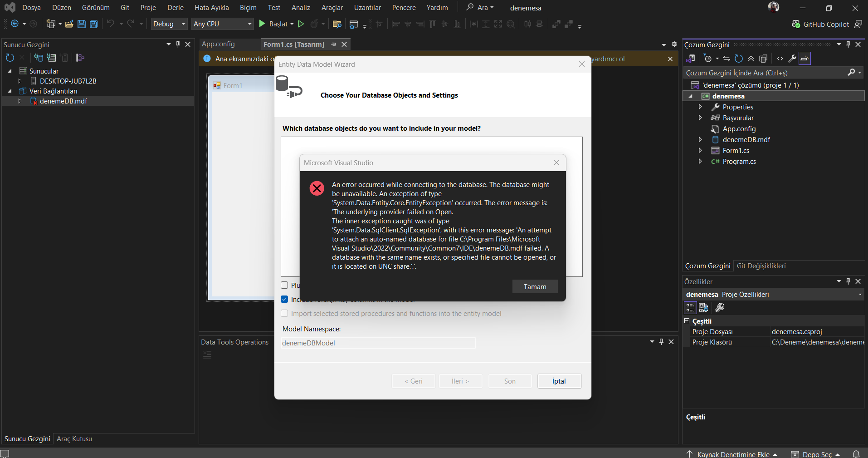
Task: Refresh the Sunucu Gezgini panel
Action: (10, 58)
